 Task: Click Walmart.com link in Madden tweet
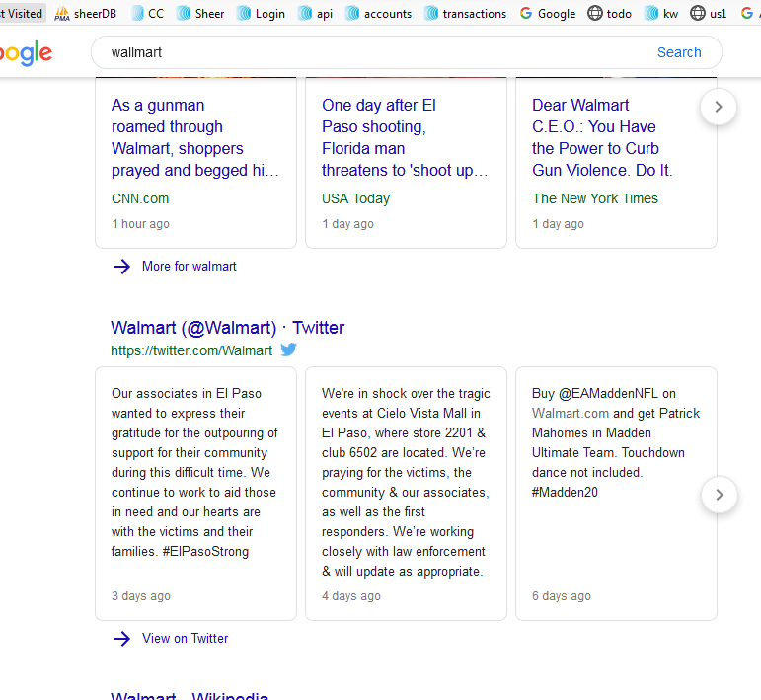571,413
